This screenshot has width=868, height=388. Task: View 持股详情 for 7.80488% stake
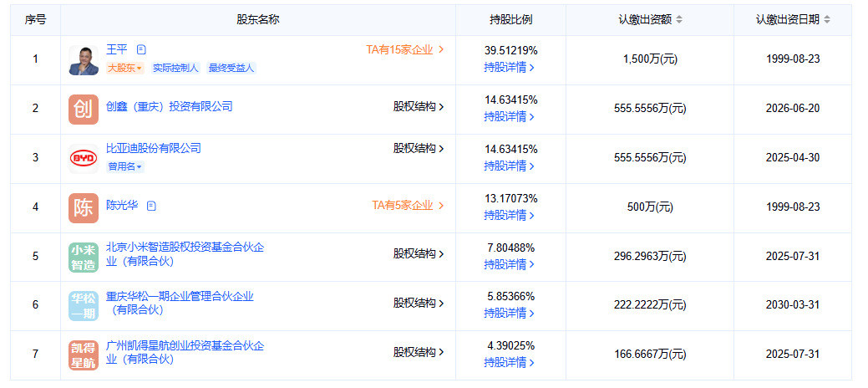click(510, 264)
